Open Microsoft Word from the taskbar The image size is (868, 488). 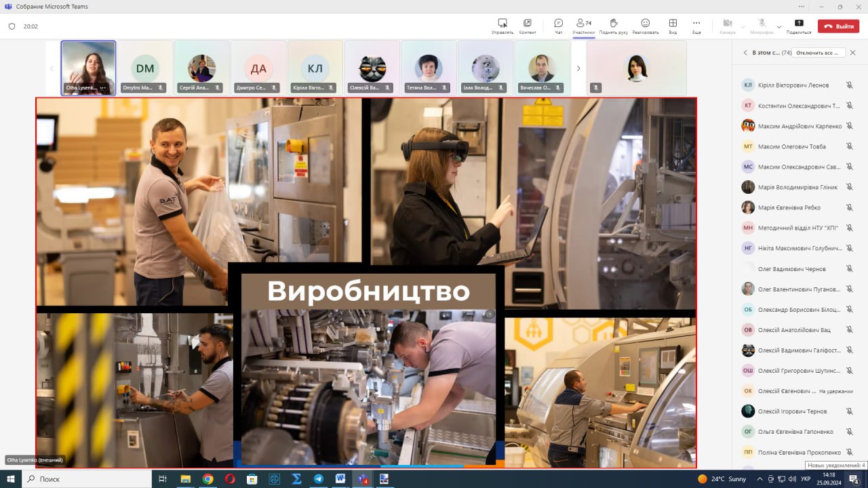click(340, 479)
